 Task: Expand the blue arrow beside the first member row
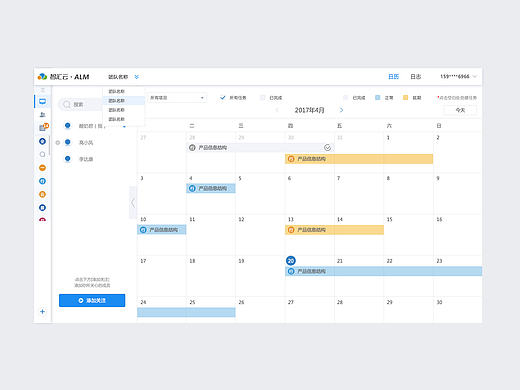[x=124, y=127]
